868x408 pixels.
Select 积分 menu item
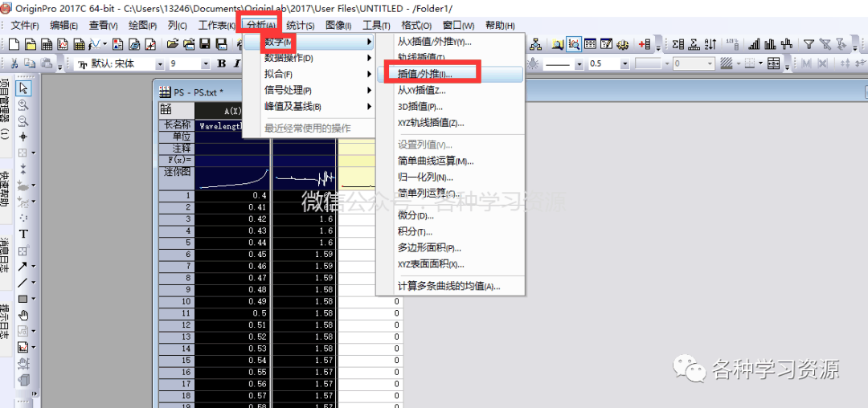415,231
